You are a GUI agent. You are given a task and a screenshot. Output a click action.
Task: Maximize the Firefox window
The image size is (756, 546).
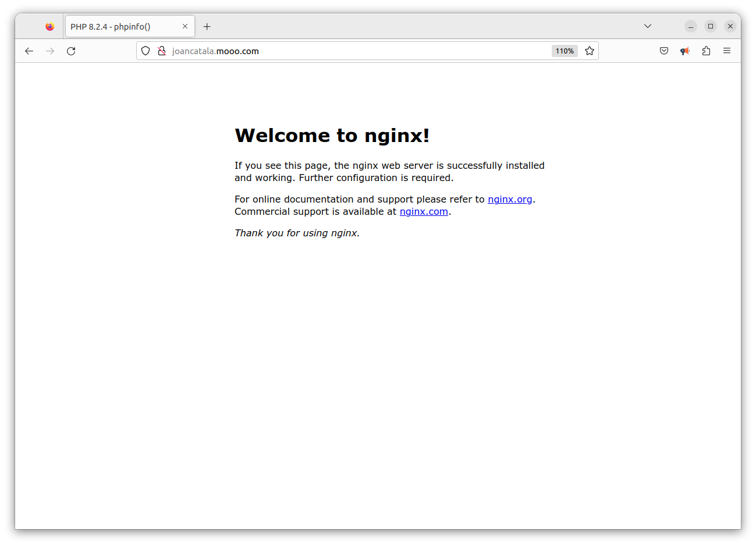click(x=711, y=26)
